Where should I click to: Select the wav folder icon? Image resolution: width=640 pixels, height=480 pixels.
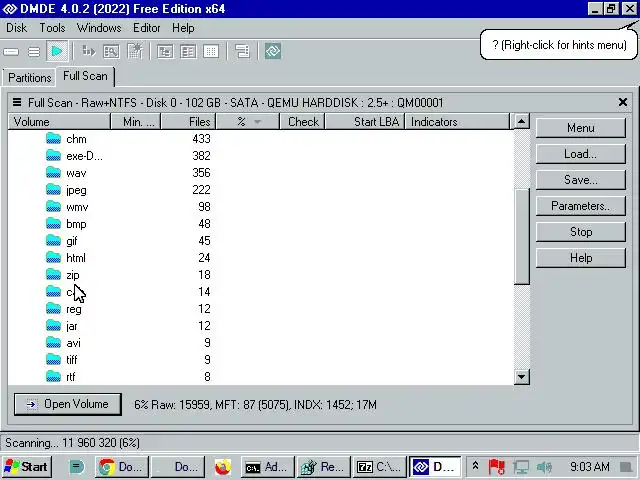[53, 173]
